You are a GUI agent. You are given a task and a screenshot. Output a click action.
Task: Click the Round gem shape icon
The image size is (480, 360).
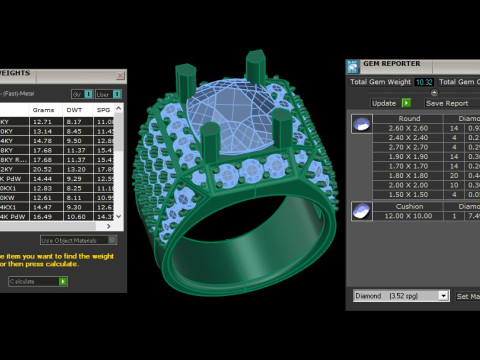362,124
